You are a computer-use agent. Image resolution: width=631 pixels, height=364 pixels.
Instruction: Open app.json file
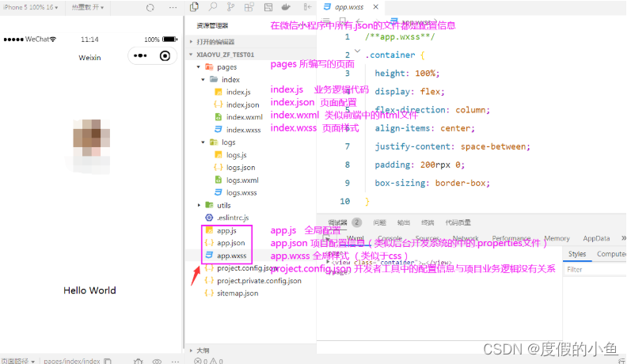pyautogui.click(x=230, y=243)
